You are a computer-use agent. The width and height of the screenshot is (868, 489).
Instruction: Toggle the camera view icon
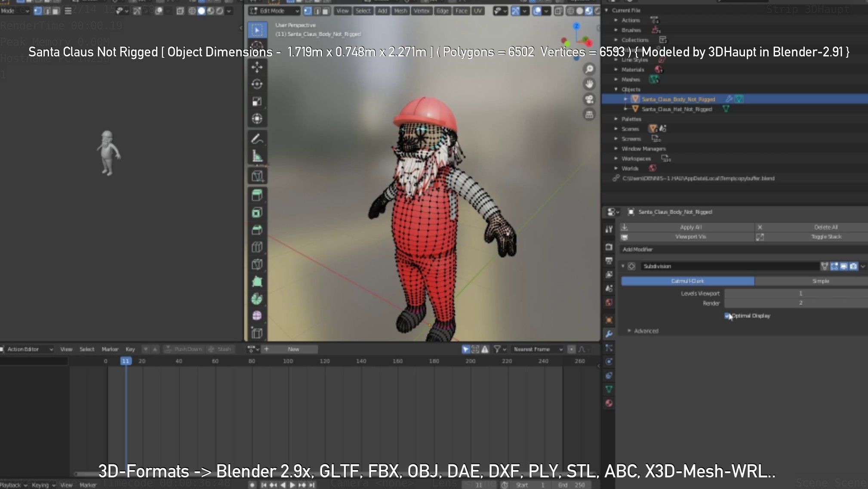(x=589, y=99)
